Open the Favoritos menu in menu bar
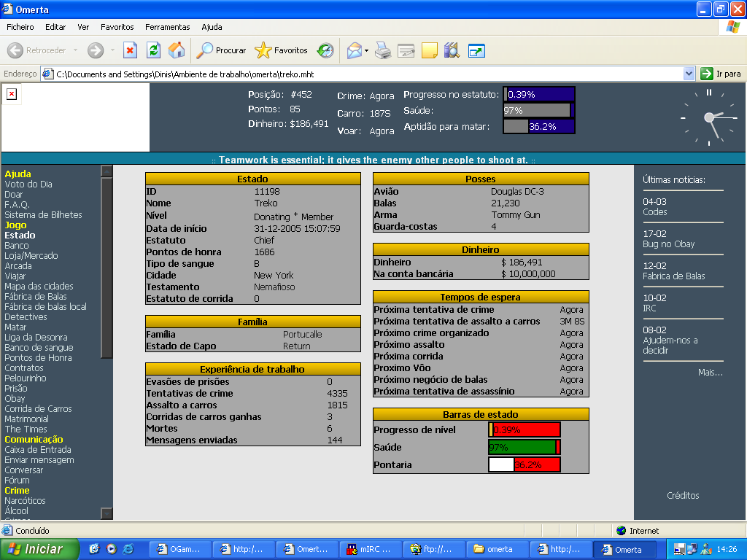 click(117, 27)
